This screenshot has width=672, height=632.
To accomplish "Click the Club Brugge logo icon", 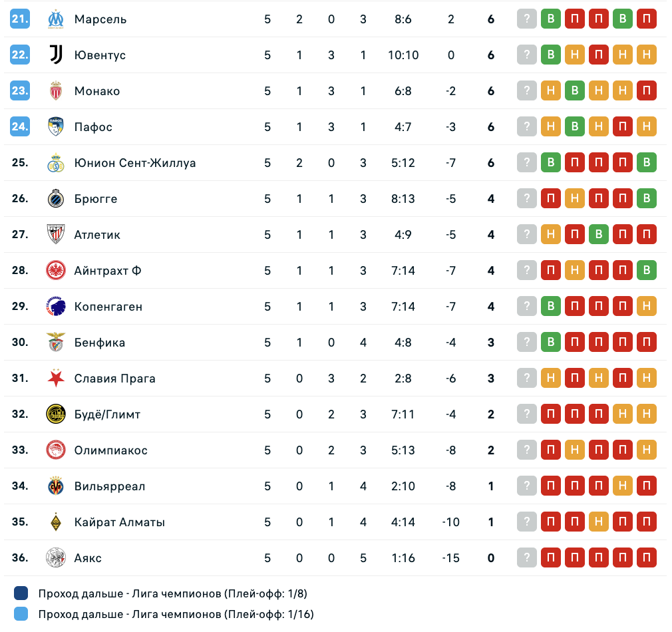I will (55, 199).
